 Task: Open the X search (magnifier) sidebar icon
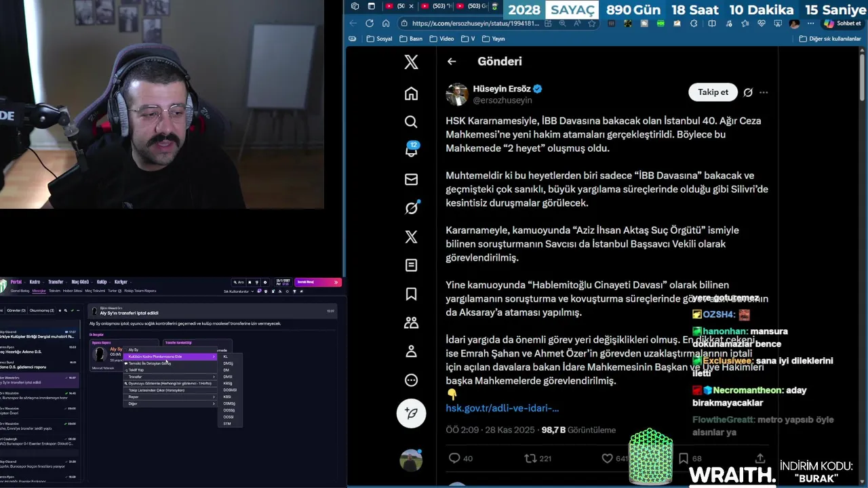click(x=411, y=122)
